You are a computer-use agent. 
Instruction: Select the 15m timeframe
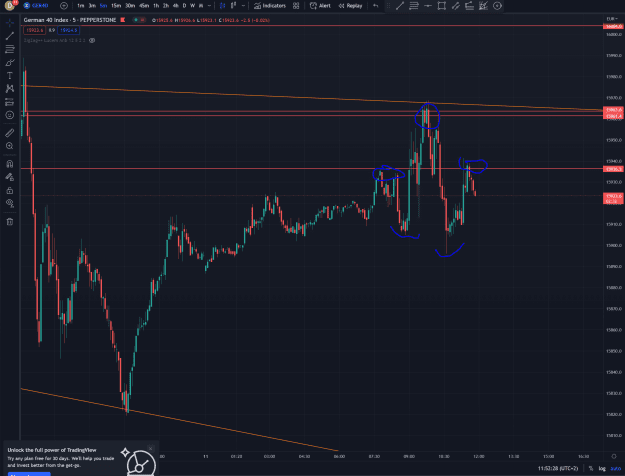coord(116,6)
